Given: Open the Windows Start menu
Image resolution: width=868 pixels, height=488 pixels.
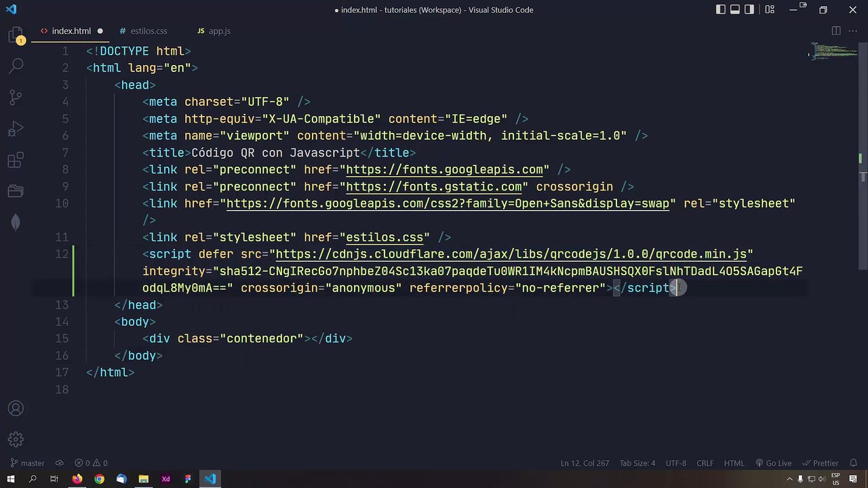Looking at the screenshot, I should pos(11,479).
